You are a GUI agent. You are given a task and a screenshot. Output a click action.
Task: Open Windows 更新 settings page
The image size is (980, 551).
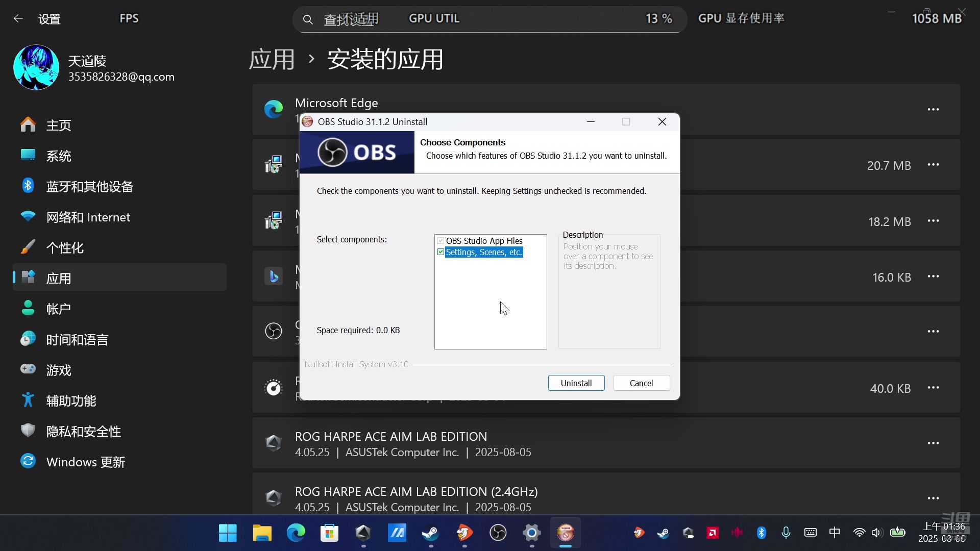pos(119,462)
